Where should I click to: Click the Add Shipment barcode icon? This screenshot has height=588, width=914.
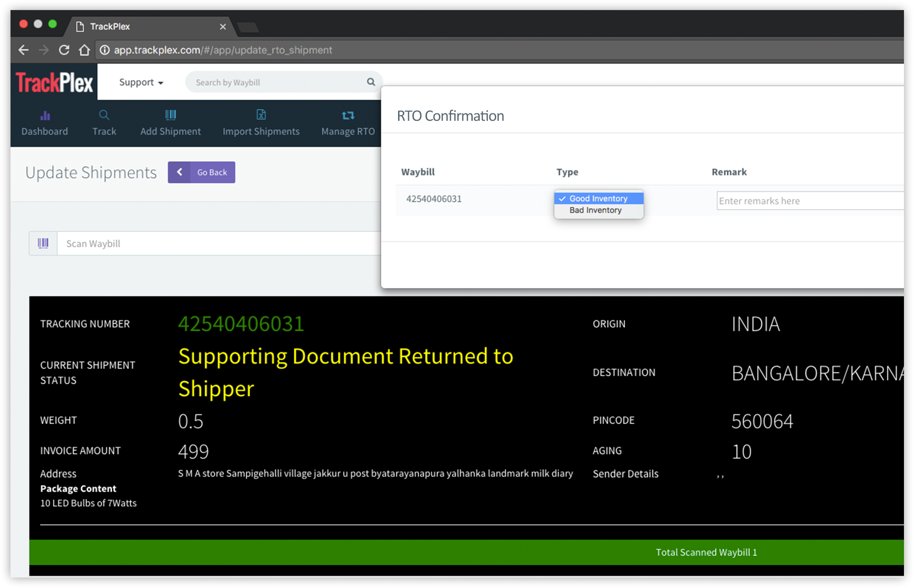coord(170,115)
